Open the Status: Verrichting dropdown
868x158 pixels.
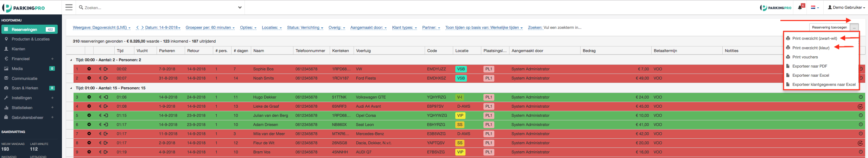pyautogui.click(x=305, y=27)
